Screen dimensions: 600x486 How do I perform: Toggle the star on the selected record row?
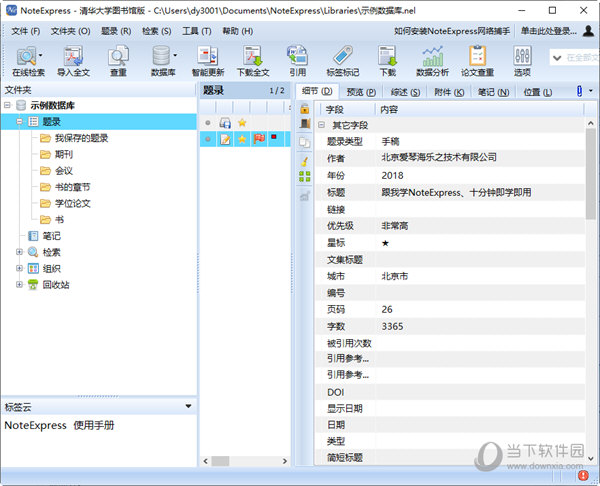(242, 139)
